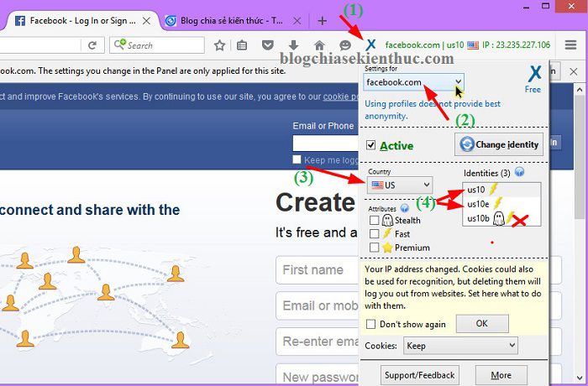Select the us10b identity
Image resolution: width=588 pixels, height=386 pixels.
pyautogui.click(x=501, y=218)
